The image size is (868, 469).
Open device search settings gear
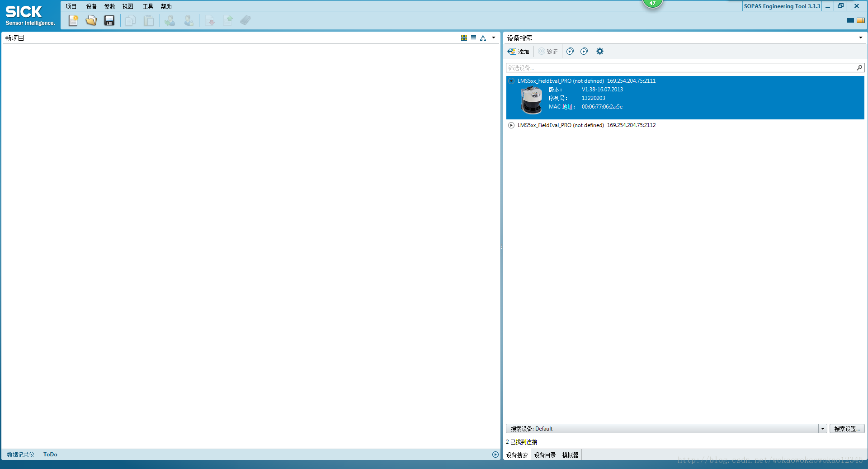coord(600,52)
